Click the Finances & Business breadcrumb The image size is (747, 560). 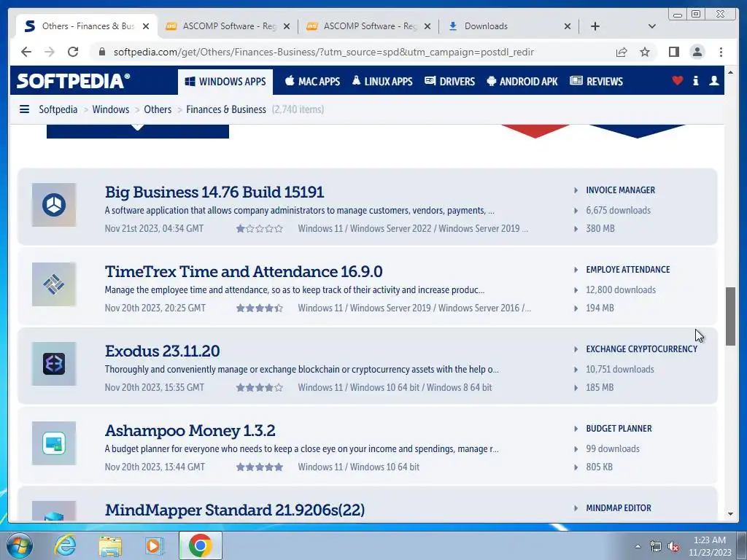[226, 109]
